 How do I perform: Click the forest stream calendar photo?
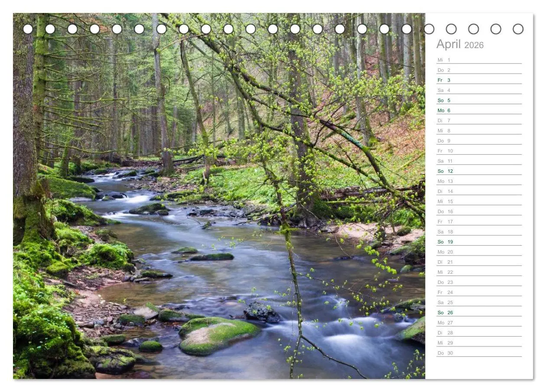[219, 196]
